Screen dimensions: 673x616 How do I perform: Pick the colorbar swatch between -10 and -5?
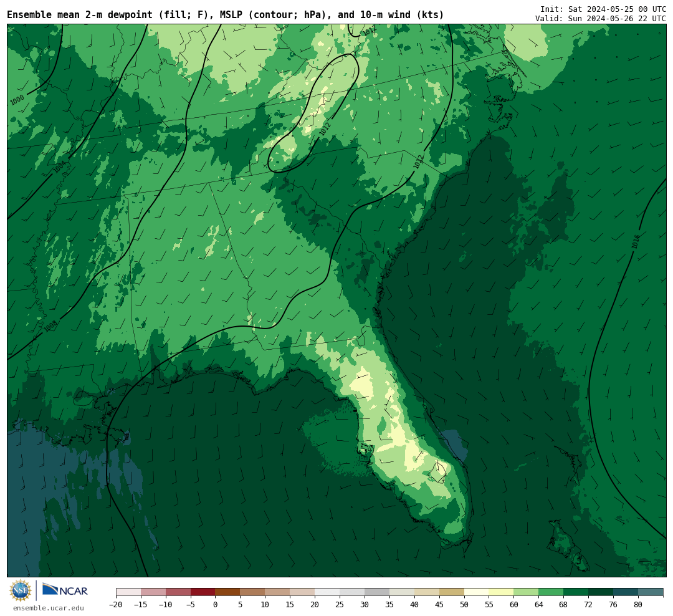point(178,592)
